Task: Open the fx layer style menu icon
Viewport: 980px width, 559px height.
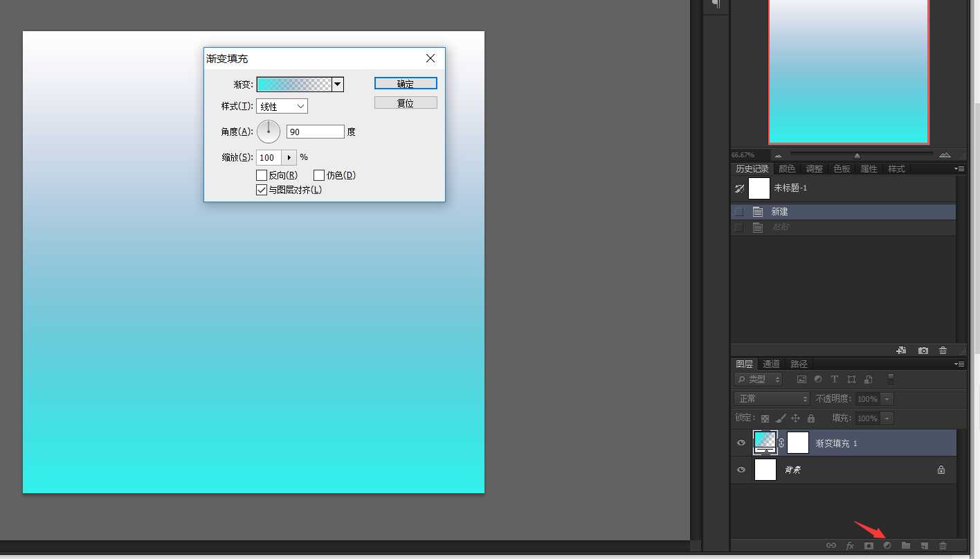Action: point(850,546)
